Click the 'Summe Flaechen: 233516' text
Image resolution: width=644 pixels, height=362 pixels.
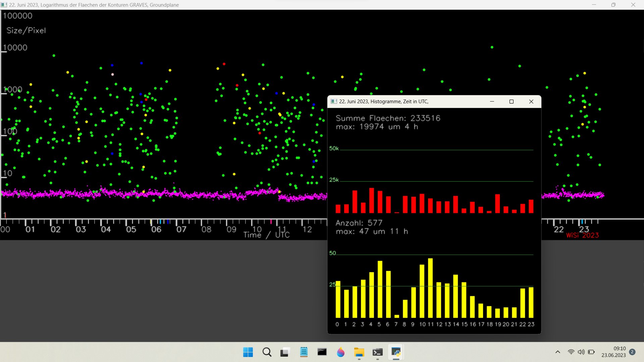click(388, 118)
